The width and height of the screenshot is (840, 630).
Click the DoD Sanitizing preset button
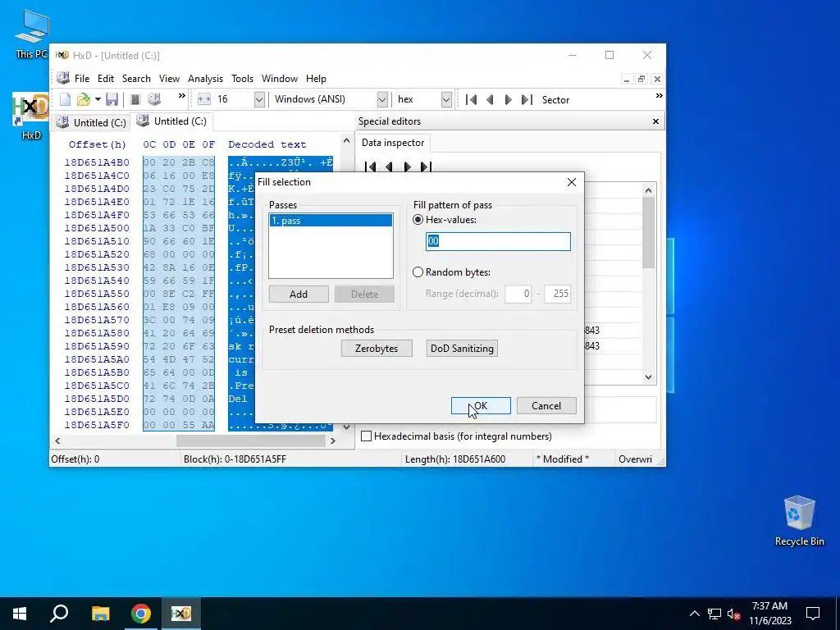(462, 348)
